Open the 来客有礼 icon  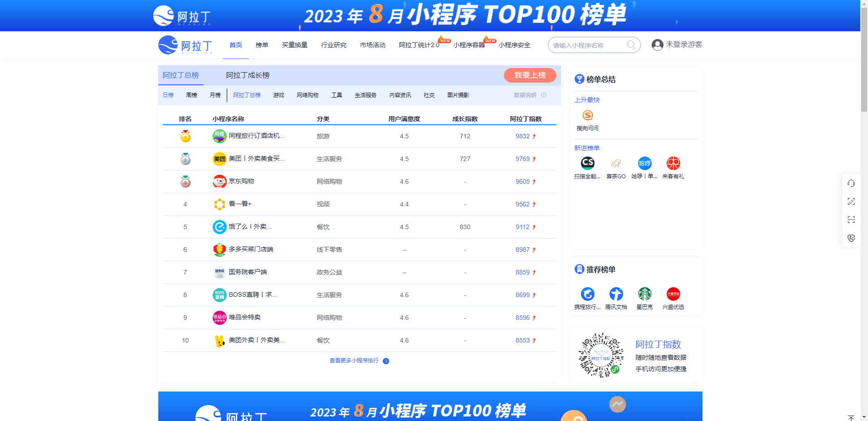tap(673, 164)
